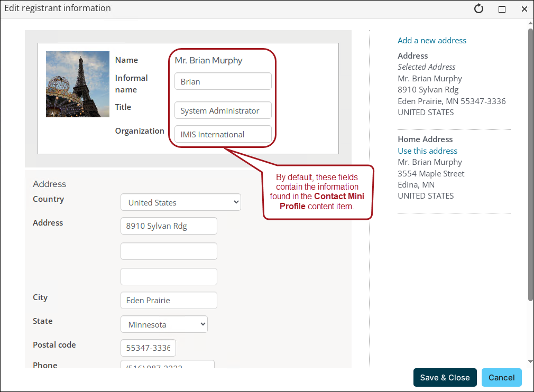The image size is (534, 392).
Task: Click Save & Close
Action: (445, 377)
